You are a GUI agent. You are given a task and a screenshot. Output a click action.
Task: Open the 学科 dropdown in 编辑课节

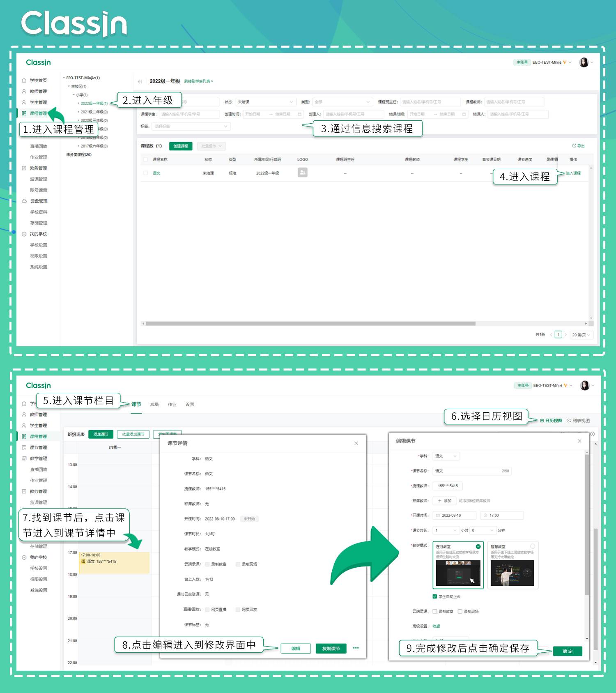(x=446, y=456)
